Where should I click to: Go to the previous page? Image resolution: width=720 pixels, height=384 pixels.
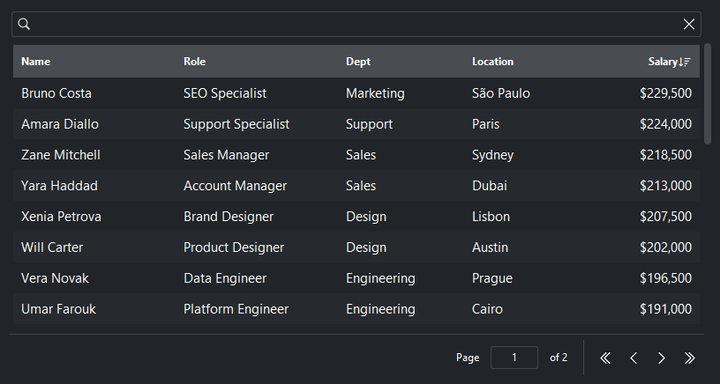pyautogui.click(x=633, y=358)
